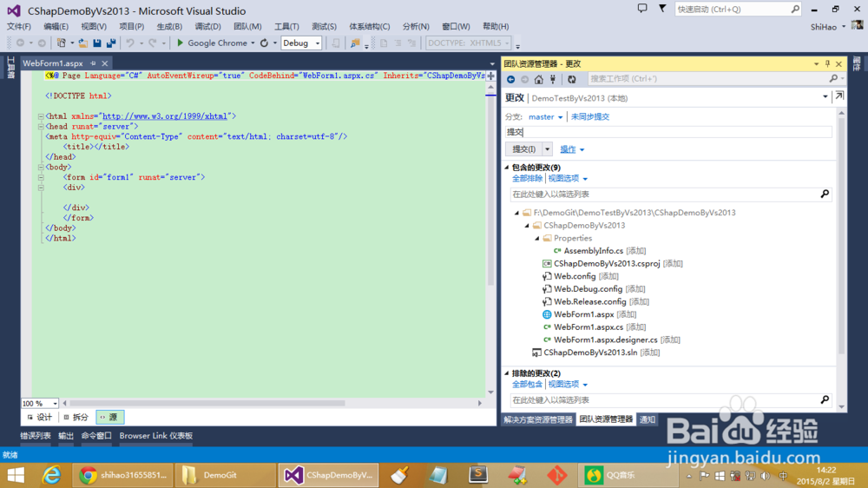The image size is (868, 488).
Task: Collapse the Properties folder node
Action: [x=537, y=238]
